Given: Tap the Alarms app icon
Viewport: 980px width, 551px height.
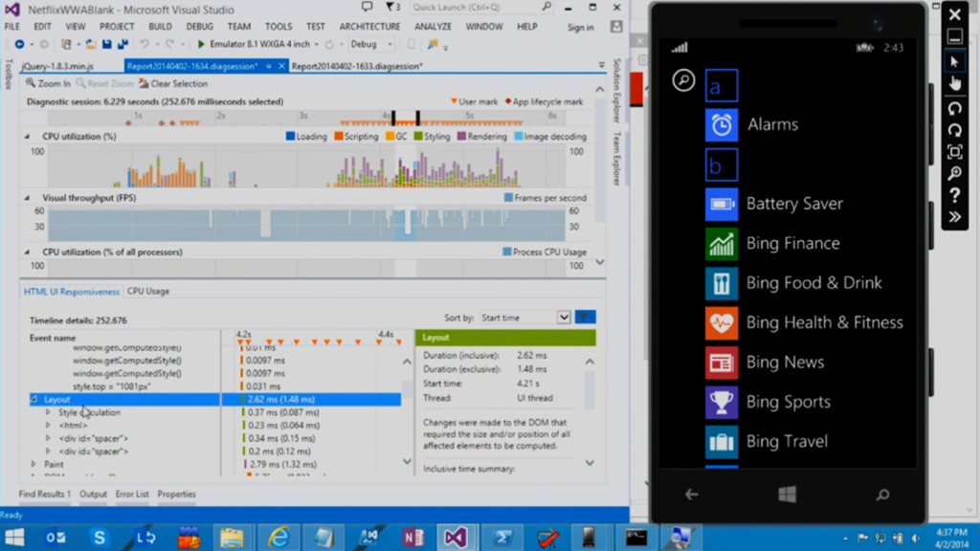Looking at the screenshot, I should [x=722, y=125].
